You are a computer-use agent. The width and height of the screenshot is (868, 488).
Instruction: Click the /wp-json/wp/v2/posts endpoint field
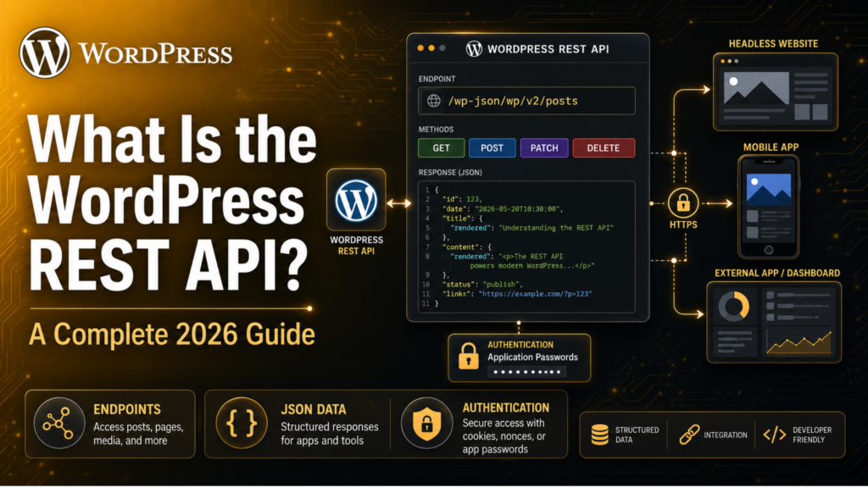(x=526, y=101)
